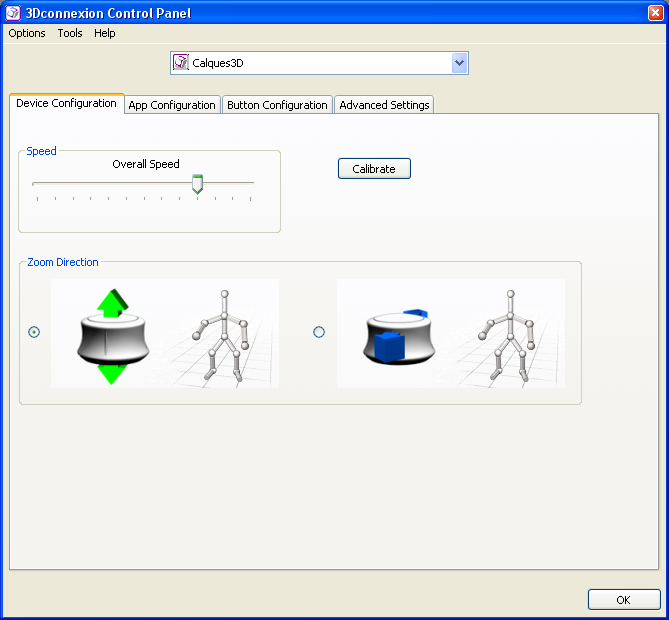Select the forward/backward zoom direction radio button
This screenshot has height=620, width=669.
tap(319, 332)
